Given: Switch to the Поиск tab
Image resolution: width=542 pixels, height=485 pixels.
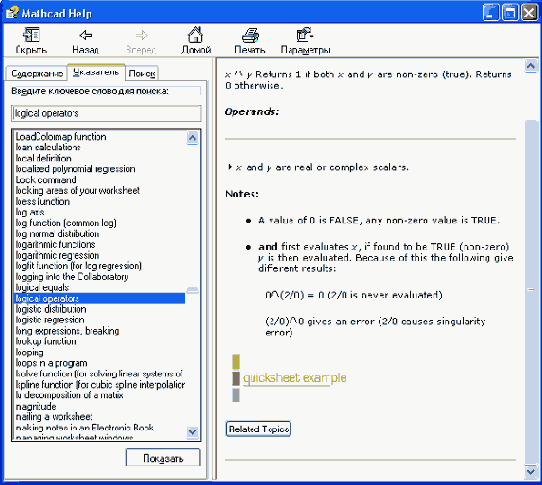Looking at the screenshot, I should coord(142,73).
